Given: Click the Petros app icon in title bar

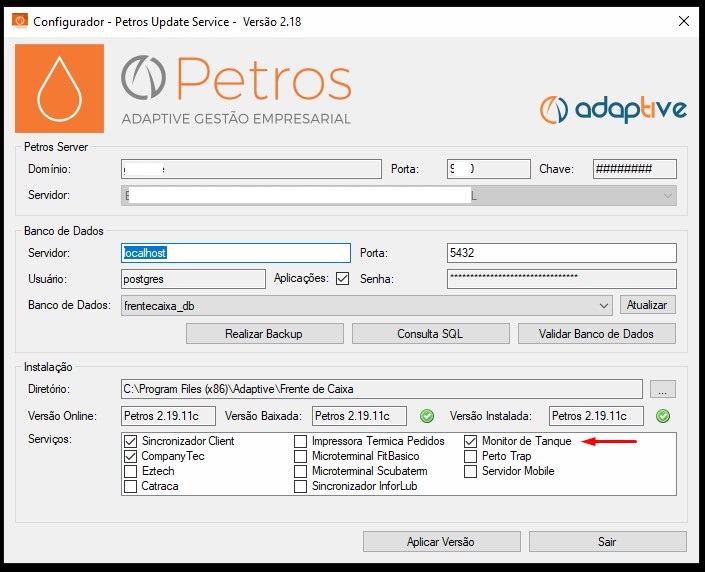Looking at the screenshot, I should click(x=20, y=21).
